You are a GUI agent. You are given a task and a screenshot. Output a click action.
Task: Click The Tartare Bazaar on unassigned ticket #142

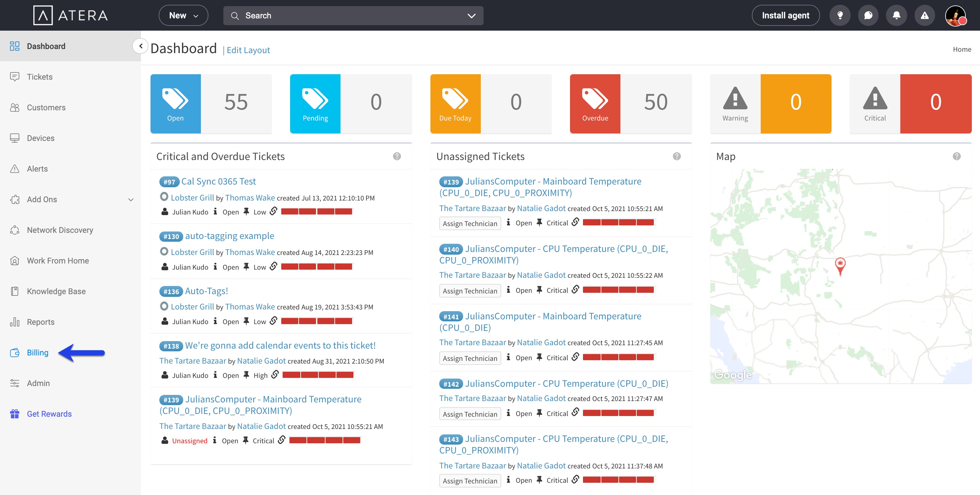(x=473, y=398)
